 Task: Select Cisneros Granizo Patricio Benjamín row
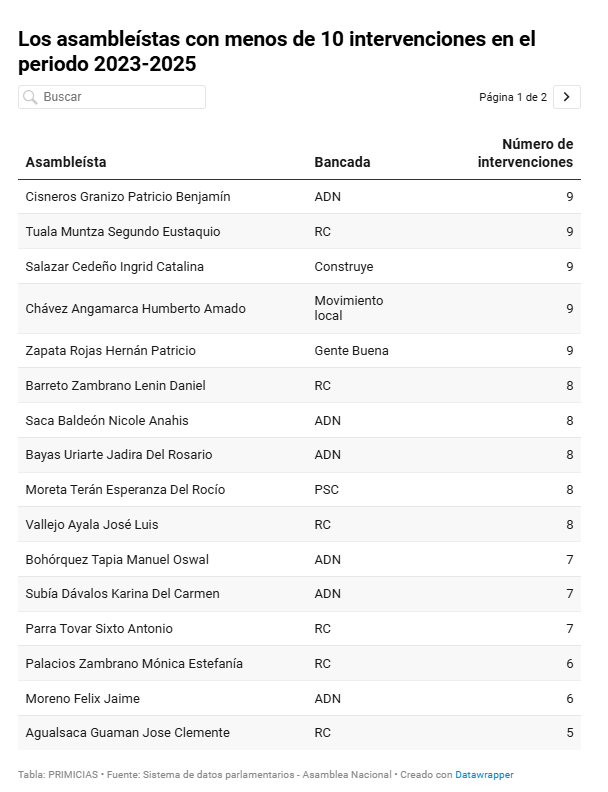[x=299, y=196]
